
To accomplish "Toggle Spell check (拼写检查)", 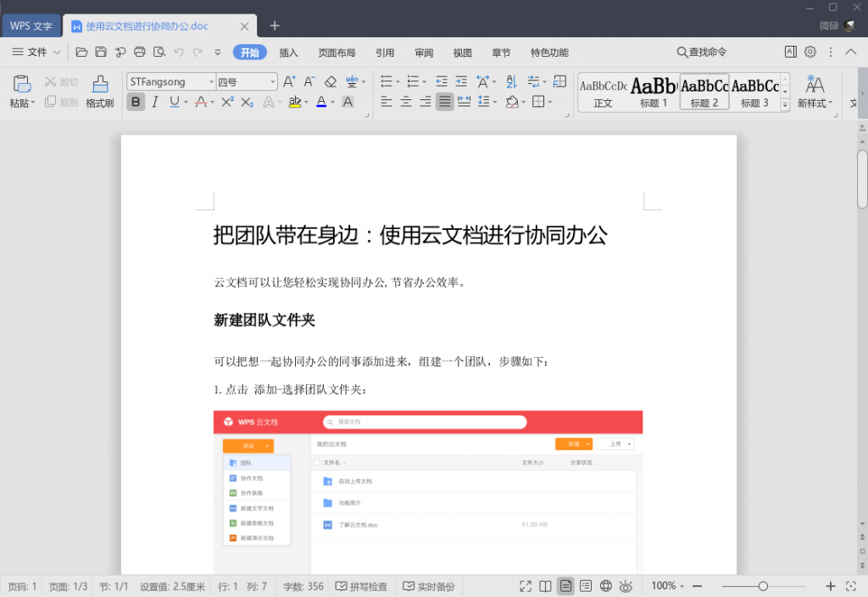I will click(361, 587).
